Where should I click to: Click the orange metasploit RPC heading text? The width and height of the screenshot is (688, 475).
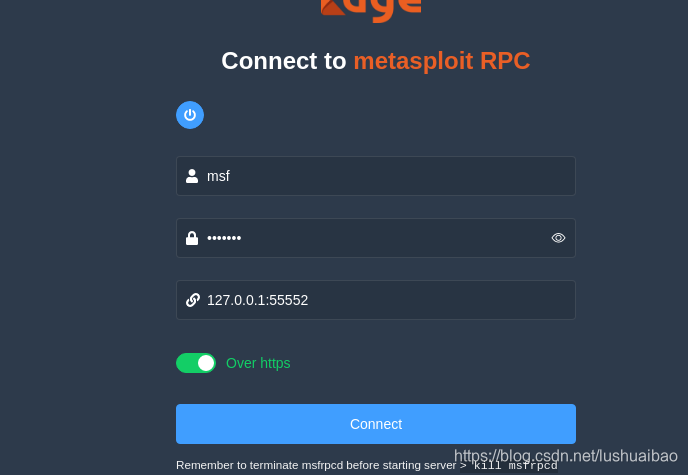[442, 61]
